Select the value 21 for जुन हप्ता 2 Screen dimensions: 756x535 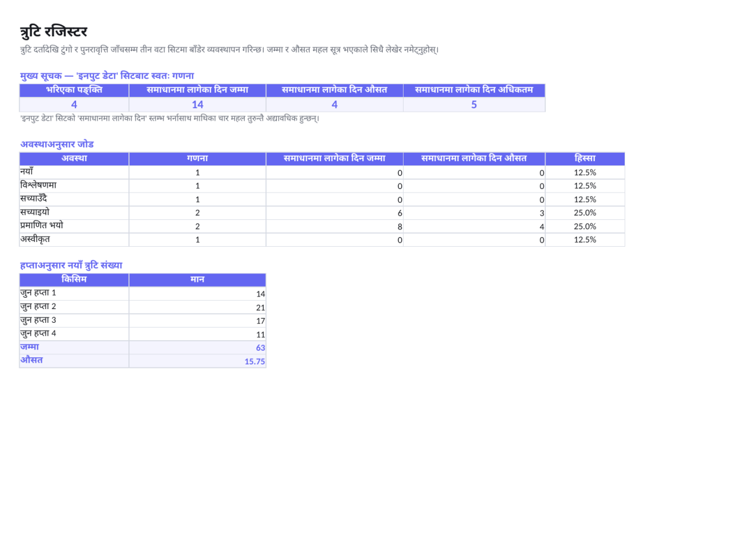point(197,307)
